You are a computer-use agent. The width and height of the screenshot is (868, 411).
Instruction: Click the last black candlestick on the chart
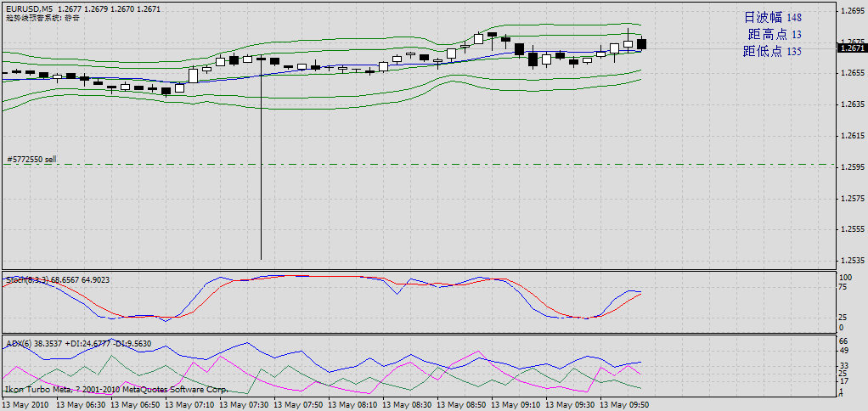click(x=641, y=44)
